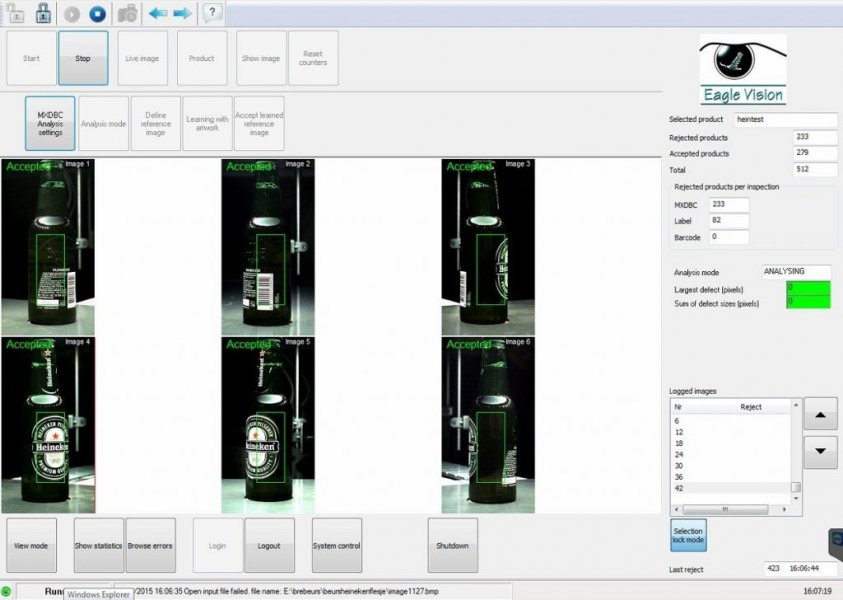The image size is (843, 600).
Task: Click the green Largest defect indicator
Action: pos(809,288)
